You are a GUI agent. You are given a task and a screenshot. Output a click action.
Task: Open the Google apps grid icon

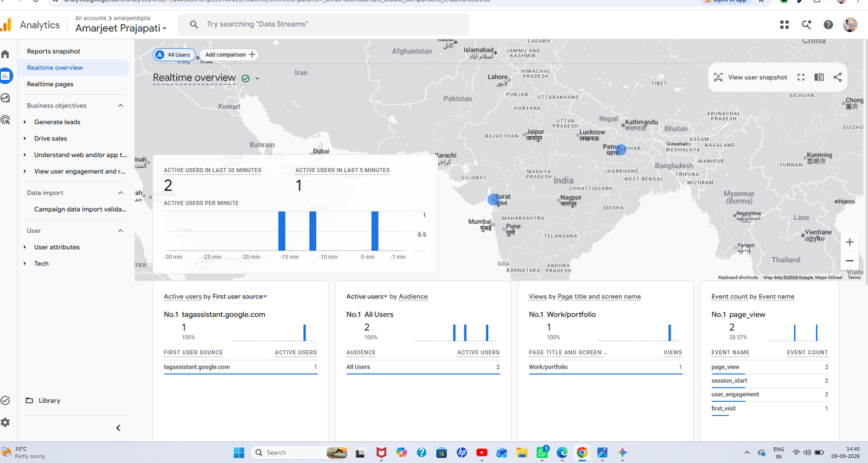tap(784, 24)
